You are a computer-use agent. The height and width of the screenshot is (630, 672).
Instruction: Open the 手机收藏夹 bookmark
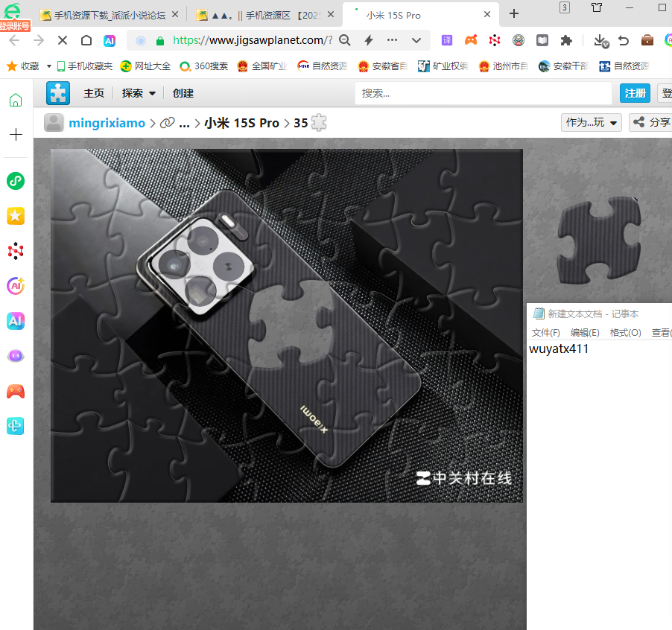point(85,66)
